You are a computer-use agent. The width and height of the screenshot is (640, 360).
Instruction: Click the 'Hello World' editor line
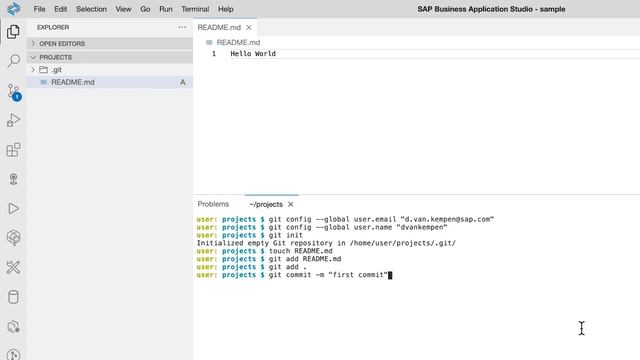pyautogui.click(x=253, y=53)
